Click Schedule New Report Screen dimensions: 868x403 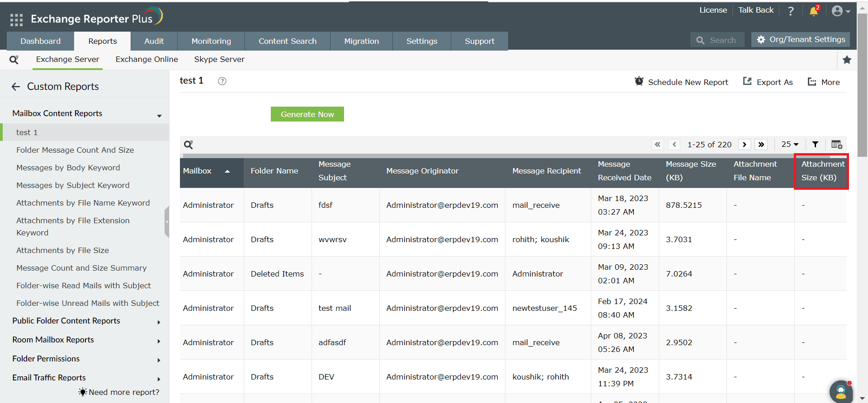click(x=681, y=82)
